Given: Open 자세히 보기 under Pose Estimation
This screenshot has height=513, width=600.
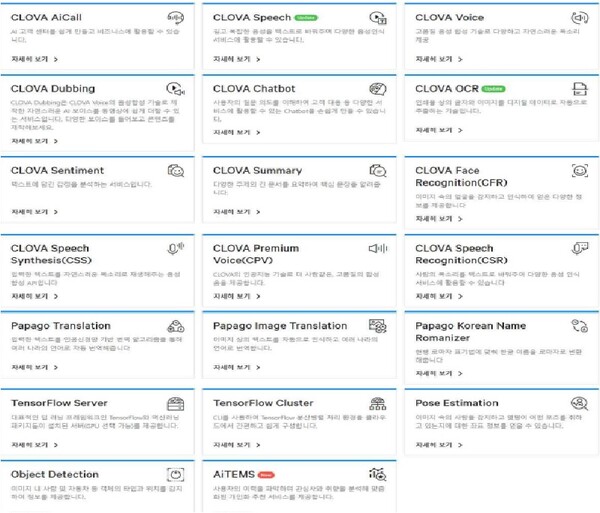Looking at the screenshot, I should (x=439, y=444).
